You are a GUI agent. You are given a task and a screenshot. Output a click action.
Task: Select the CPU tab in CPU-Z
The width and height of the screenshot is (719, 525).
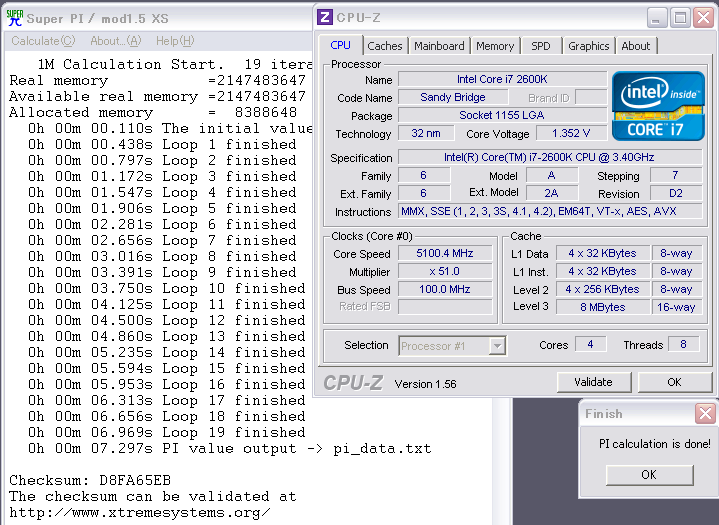point(340,45)
